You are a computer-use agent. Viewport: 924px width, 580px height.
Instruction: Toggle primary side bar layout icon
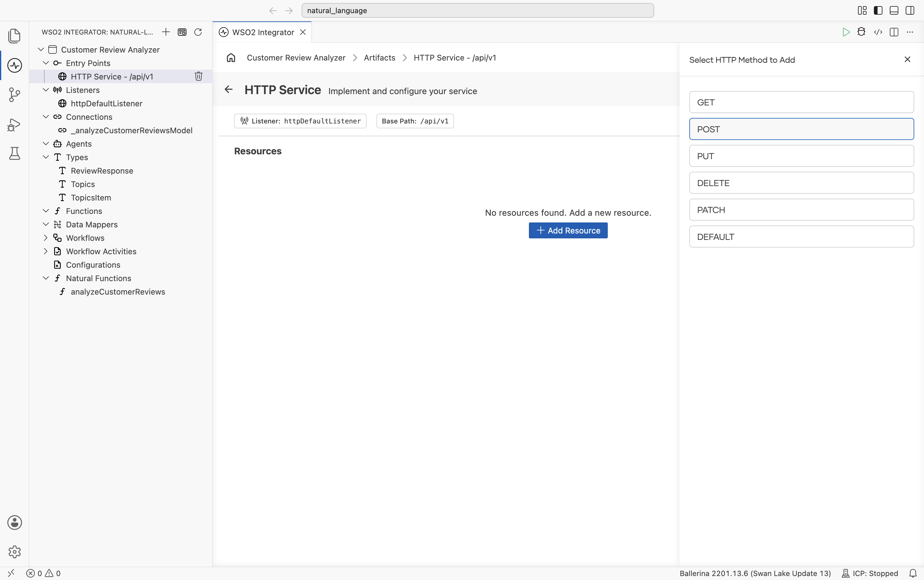coord(878,10)
